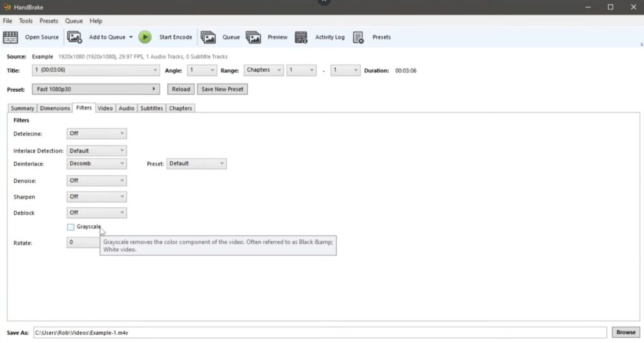Image resolution: width=644 pixels, height=343 pixels.
Task: Open the Presets menu
Action: pos(48,21)
